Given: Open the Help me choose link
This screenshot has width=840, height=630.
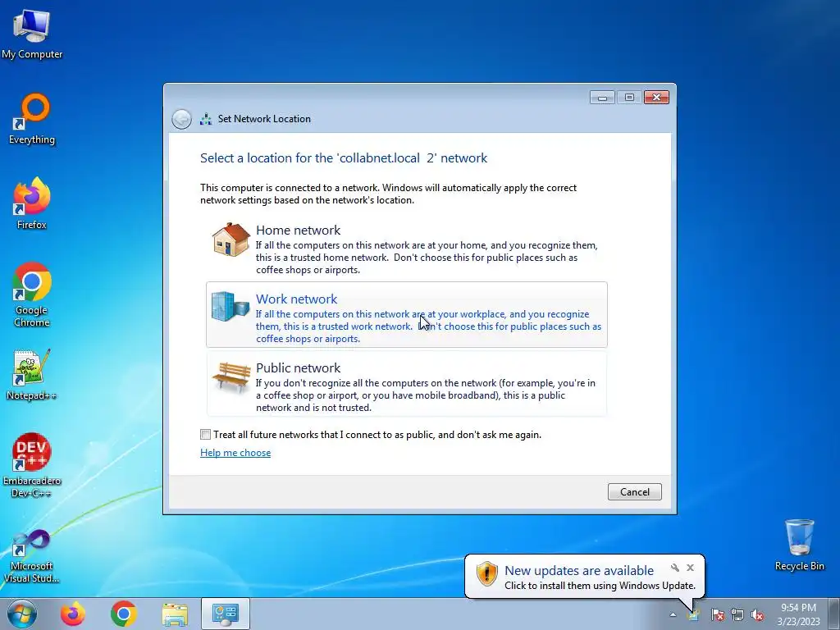Looking at the screenshot, I should (x=235, y=453).
